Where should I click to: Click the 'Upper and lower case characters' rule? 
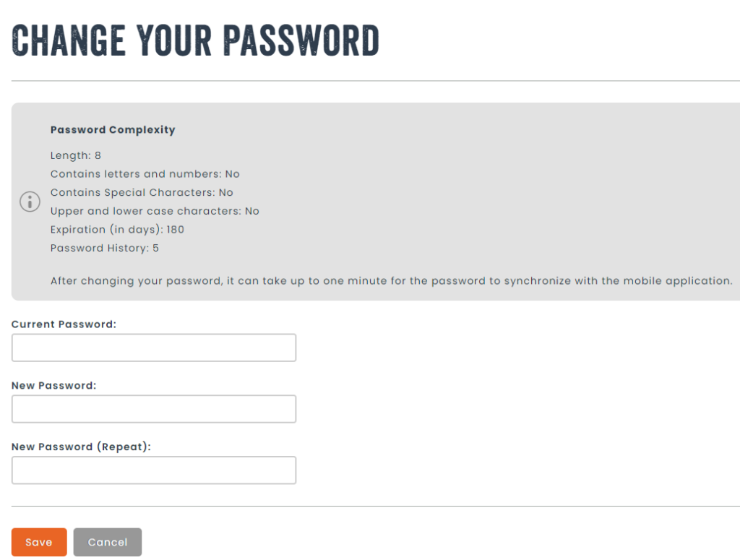pyautogui.click(x=155, y=212)
